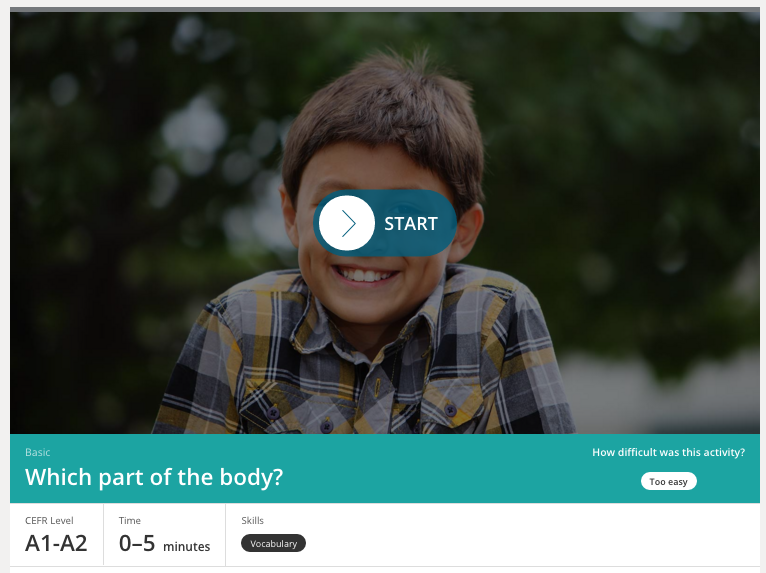Image resolution: width=766 pixels, height=573 pixels.
Task: Click the blue chevron inside the circle
Action: point(348,223)
